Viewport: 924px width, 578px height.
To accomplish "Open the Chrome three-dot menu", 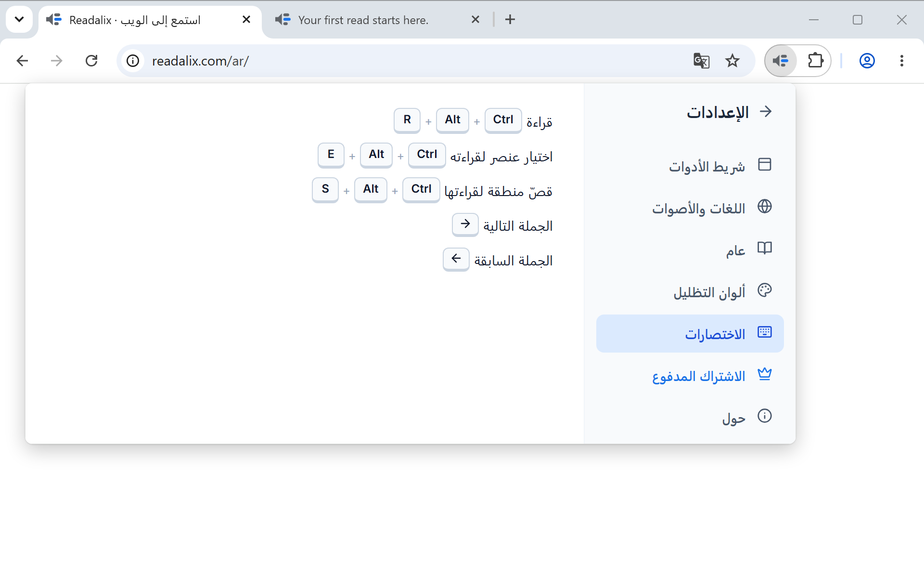I will coord(902,61).
